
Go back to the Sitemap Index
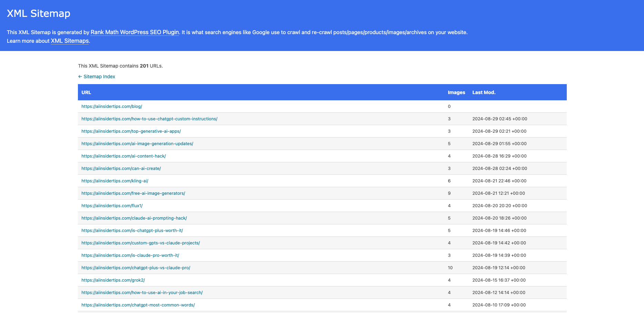click(99, 76)
